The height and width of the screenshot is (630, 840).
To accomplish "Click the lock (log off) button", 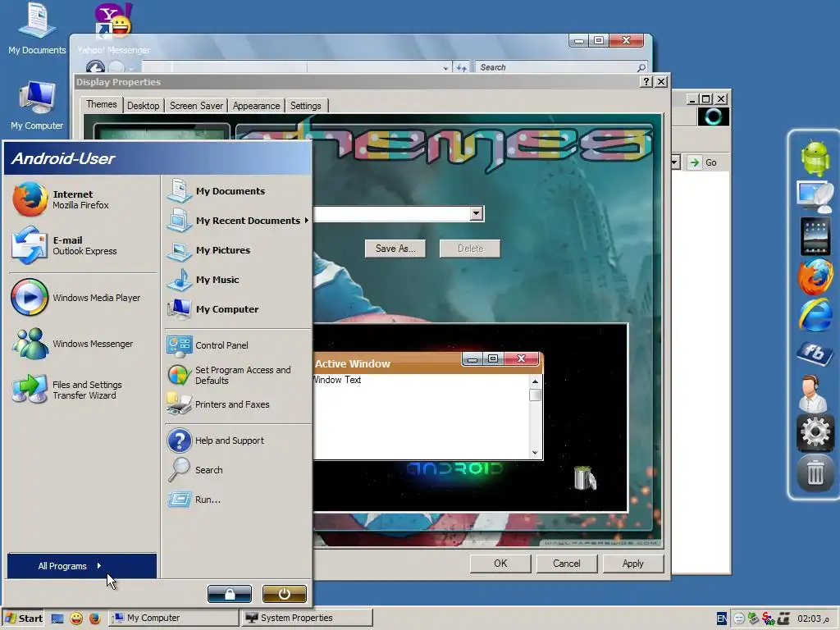I will [230, 594].
